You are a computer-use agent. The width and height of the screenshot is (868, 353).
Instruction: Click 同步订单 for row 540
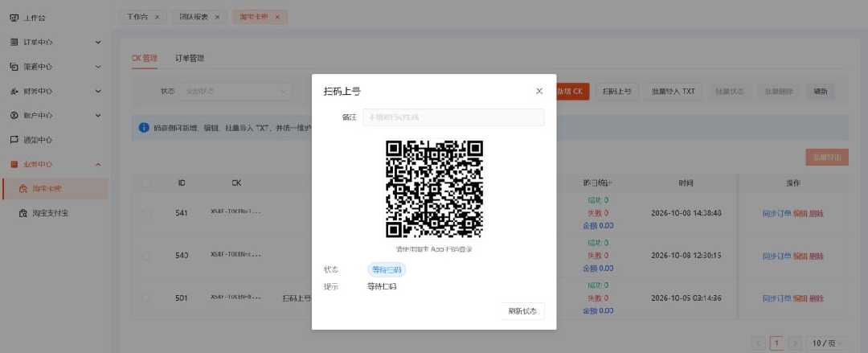(x=776, y=256)
